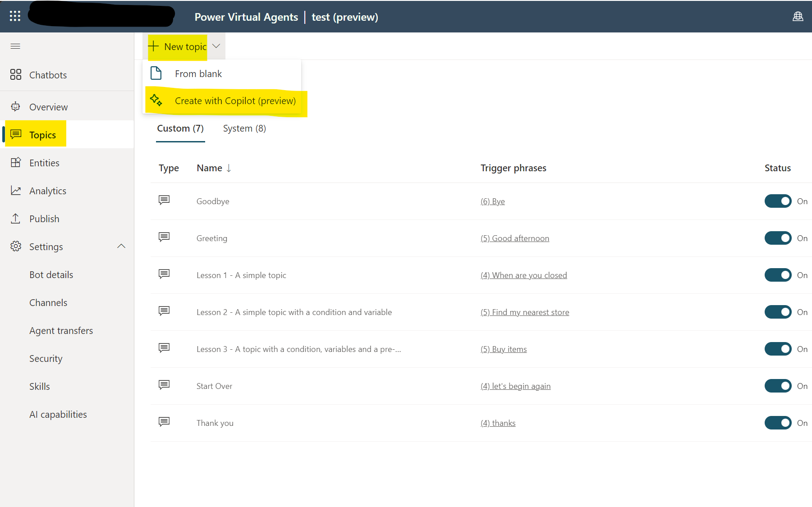Open the (4) When are you closed link
This screenshot has height=507, width=812.
click(524, 275)
